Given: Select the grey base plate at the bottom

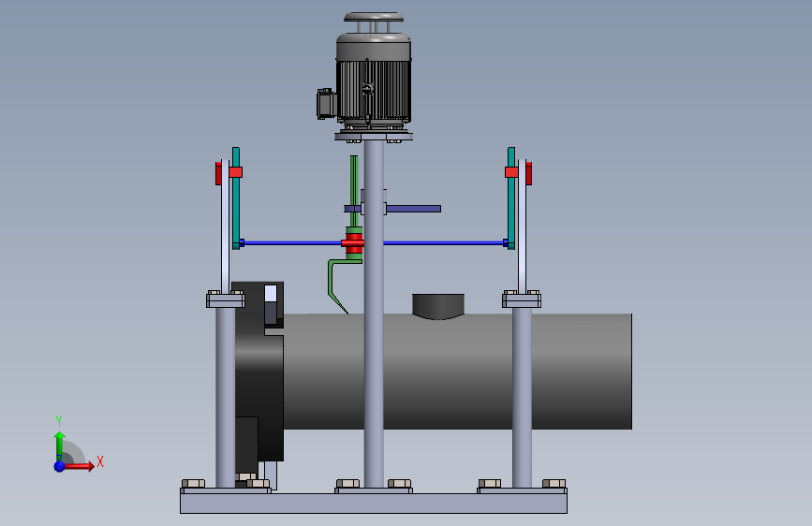Looking at the screenshot, I should pyautogui.click(x=374, y=503).
